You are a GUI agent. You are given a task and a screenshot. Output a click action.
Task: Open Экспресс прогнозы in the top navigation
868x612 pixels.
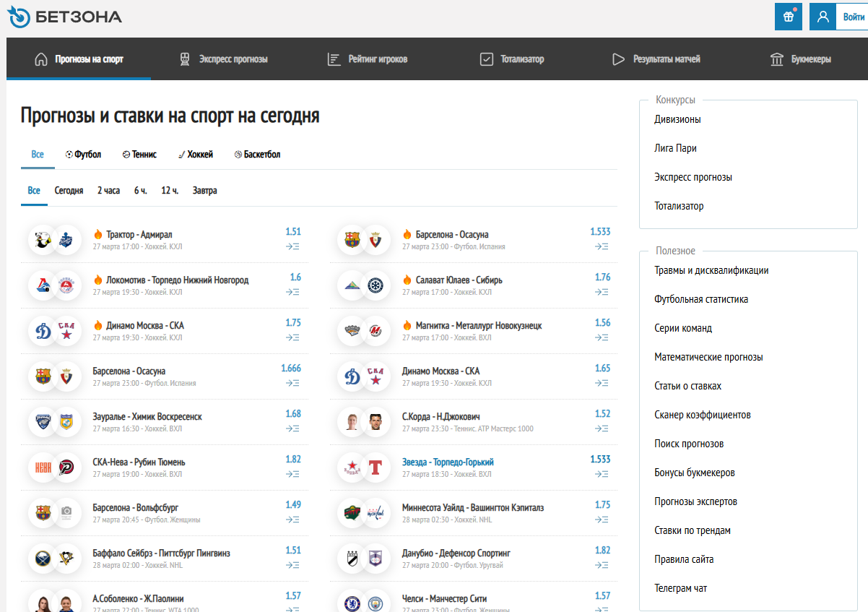224,59
